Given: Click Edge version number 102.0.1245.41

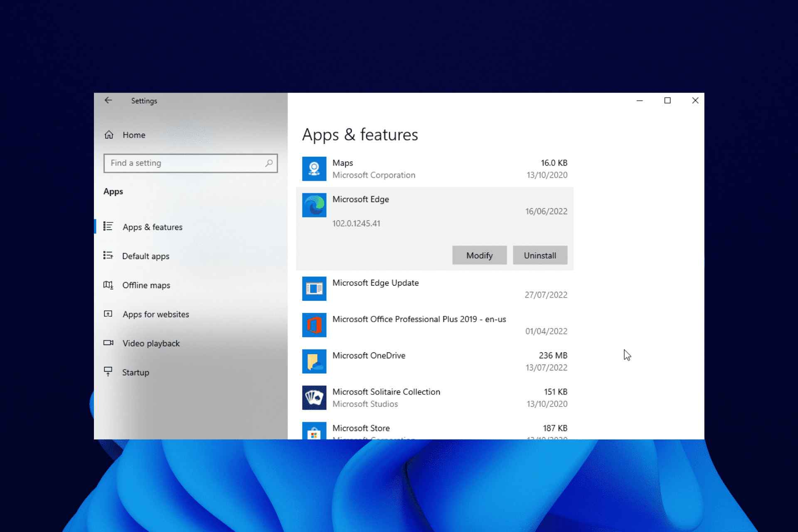Looking at the screenshot, I should 356,223.
